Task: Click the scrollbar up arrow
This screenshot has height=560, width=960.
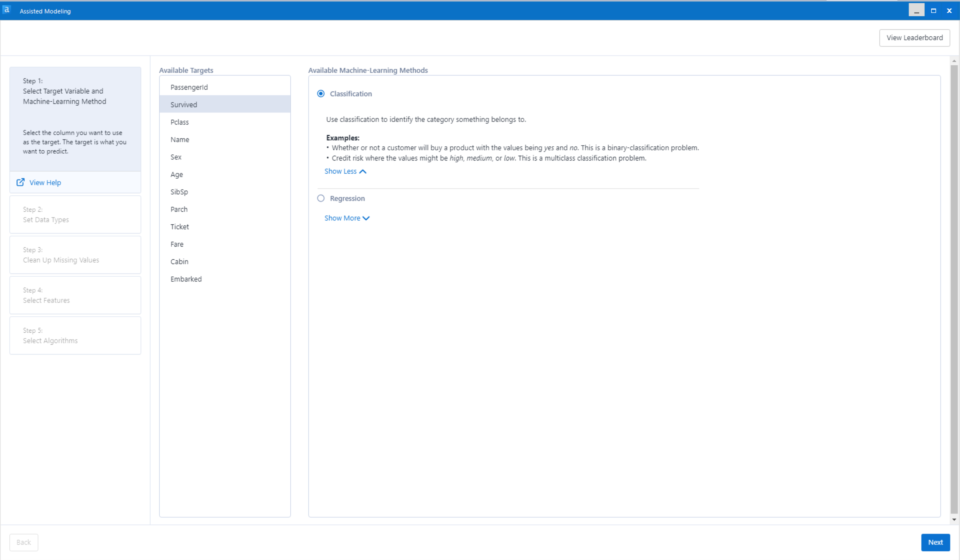Action: 954,61
